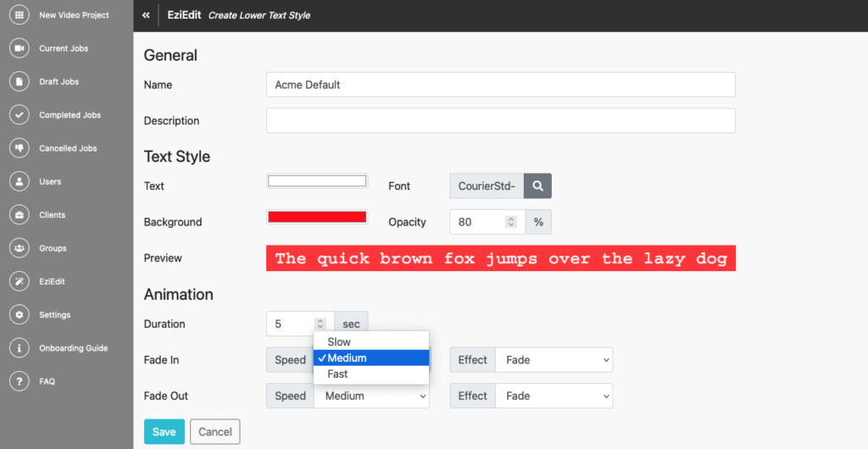Click the Name field with Acme Default
This screenshot has width=868, height=449.
click(x=500, y=85)
